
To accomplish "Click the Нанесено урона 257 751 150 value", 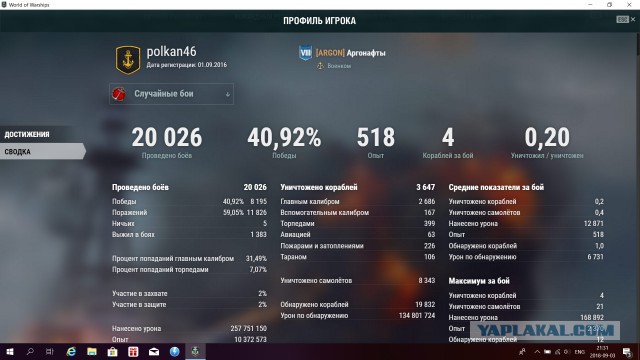I will click(x=249, y=329).
